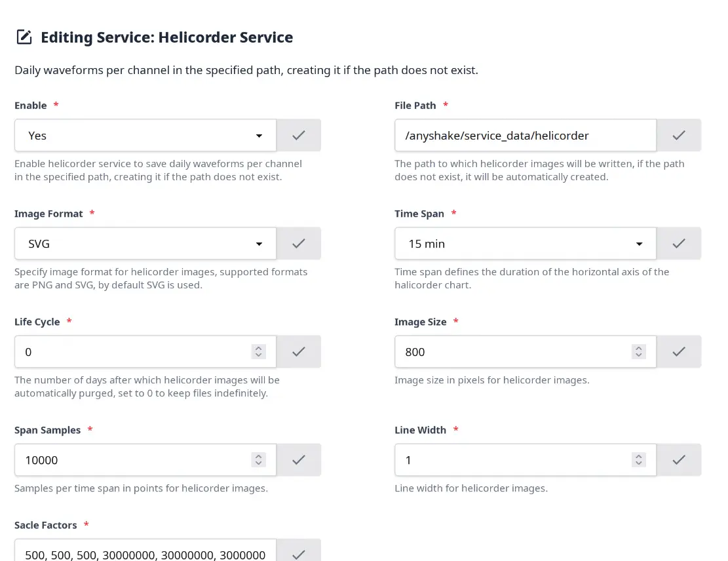Save Image Format using its checkmark icon
Image resolution: width=728 pixels, height=561 pixels.
[x=299, y=243]
